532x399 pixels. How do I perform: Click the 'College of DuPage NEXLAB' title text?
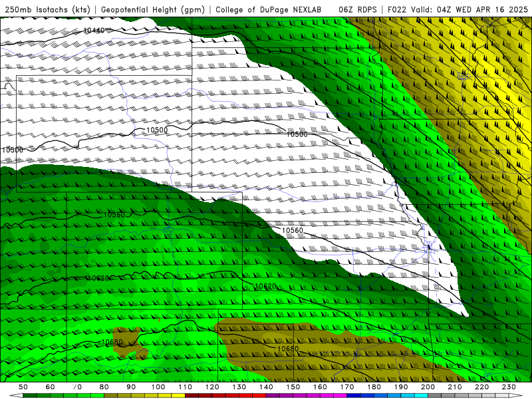pos(269,9)
